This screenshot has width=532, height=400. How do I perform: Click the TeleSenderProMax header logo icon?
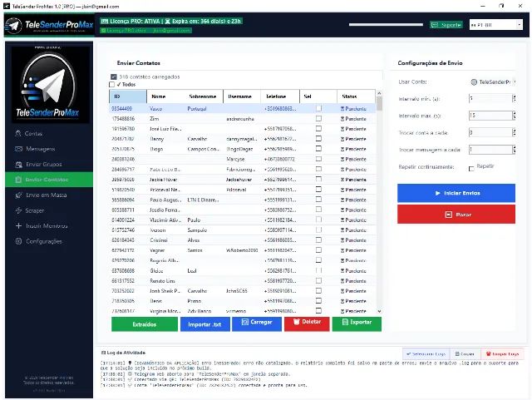(x=14, y=25)
